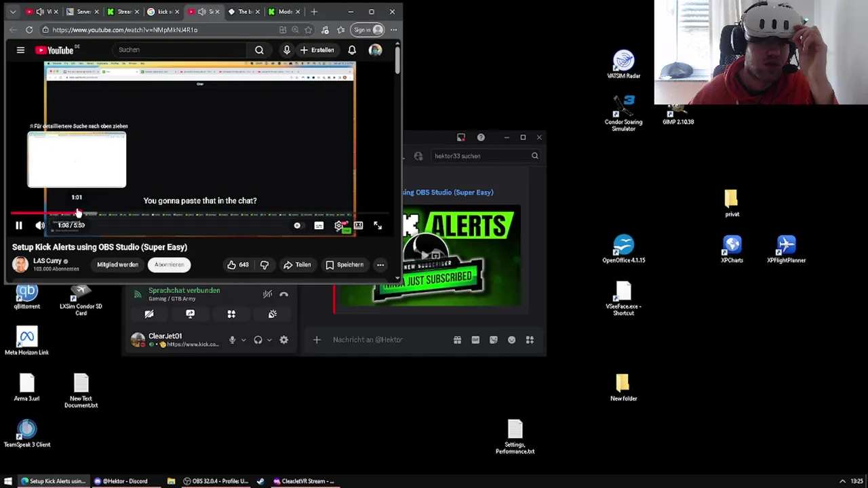
Task: Open a new browser tab
Action: [314, 12]
